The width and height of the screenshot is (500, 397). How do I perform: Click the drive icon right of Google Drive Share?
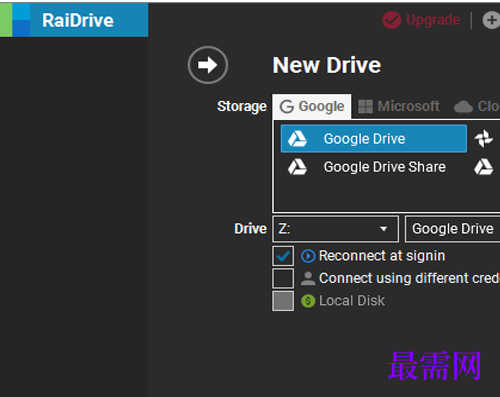(483, 167)
